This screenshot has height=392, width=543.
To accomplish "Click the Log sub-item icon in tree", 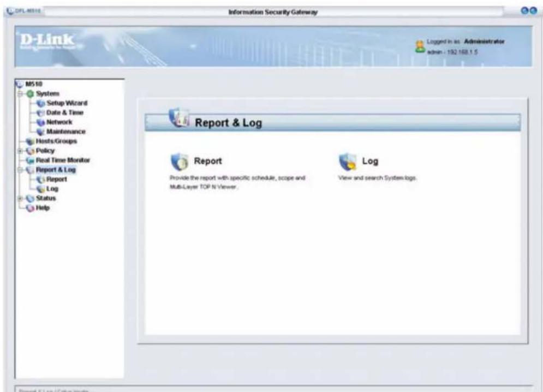I will click(41, 189).
